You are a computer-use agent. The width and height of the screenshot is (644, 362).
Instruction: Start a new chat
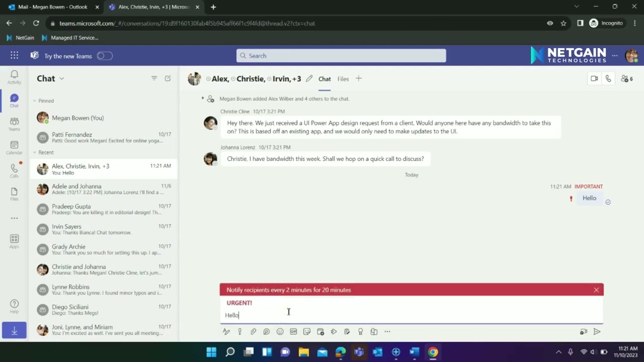point(168,78)
